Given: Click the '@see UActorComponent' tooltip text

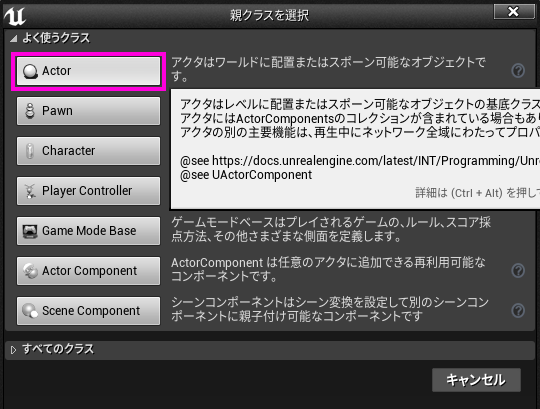Looking at the screenshot, I should click(x=246, y=175).
